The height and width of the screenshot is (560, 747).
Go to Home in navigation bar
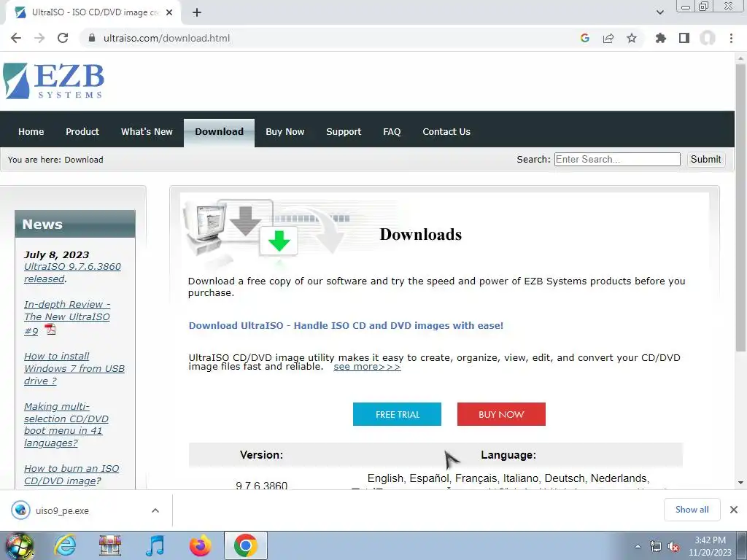tap(31, 131)
